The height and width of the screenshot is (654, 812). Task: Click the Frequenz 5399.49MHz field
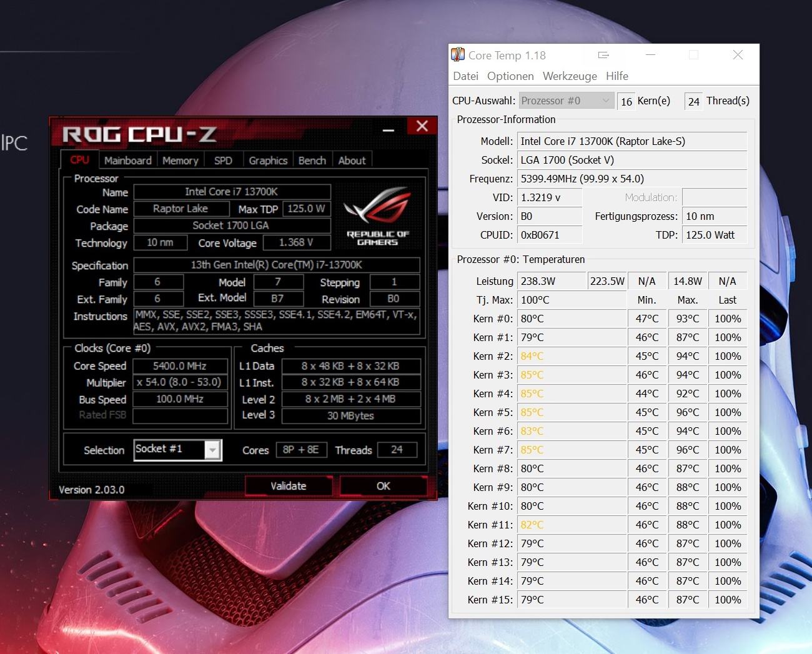pos(632,179)
